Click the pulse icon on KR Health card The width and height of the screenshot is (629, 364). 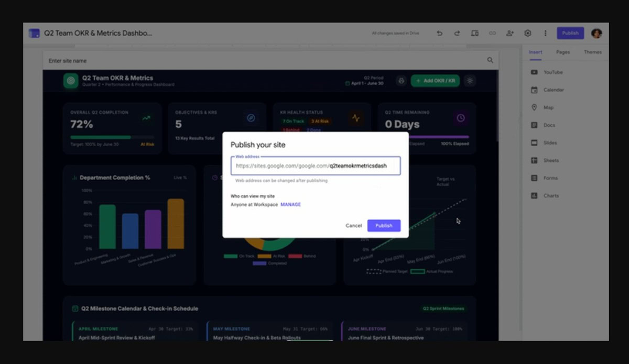(356, 118)
